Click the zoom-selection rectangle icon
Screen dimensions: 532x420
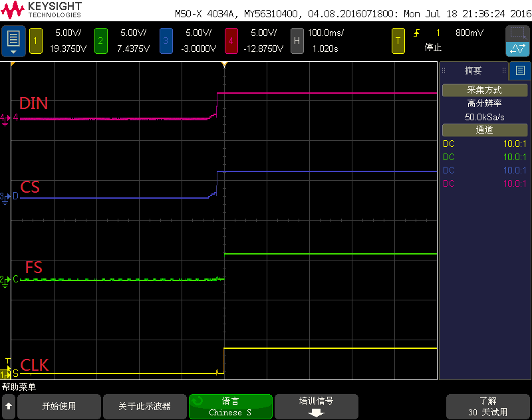pos(517,33)
